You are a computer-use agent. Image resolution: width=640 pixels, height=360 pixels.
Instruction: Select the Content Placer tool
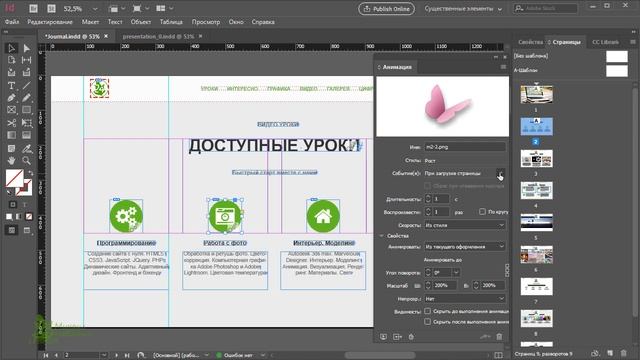pyautogui.click(x=27, y=73)
